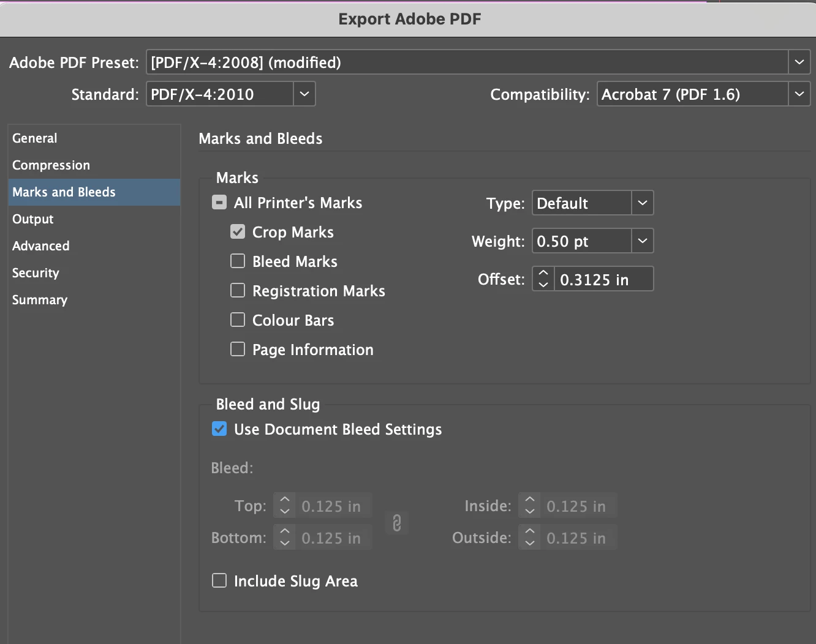Viewport: 816px width, 644px height.
Task: Expand the Standard dropdown
Action: click(304, 94)
